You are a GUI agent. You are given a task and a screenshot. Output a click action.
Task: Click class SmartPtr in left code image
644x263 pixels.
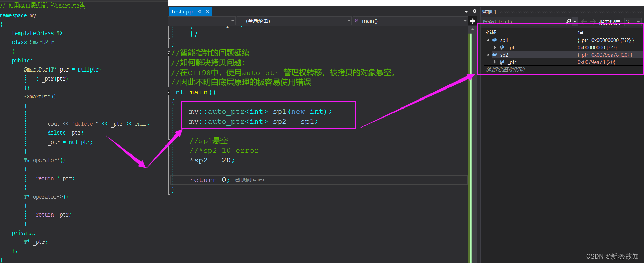[33, 42]
